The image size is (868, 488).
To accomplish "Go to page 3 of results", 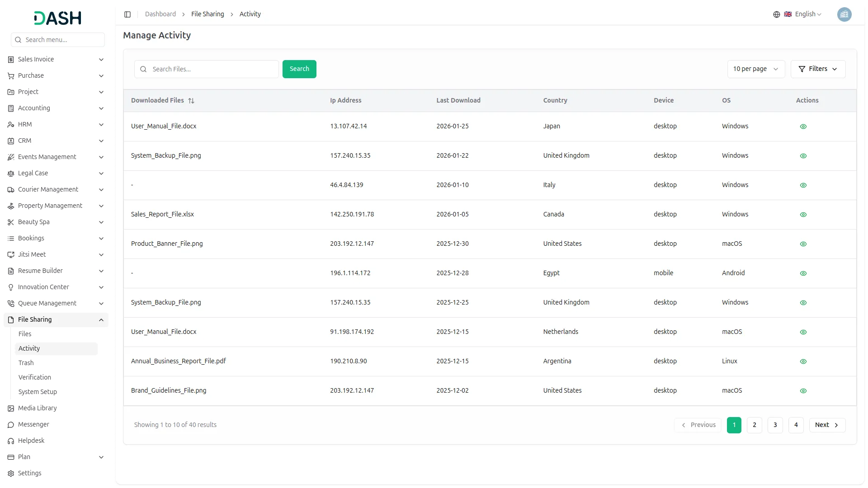I will click(775, 425).
